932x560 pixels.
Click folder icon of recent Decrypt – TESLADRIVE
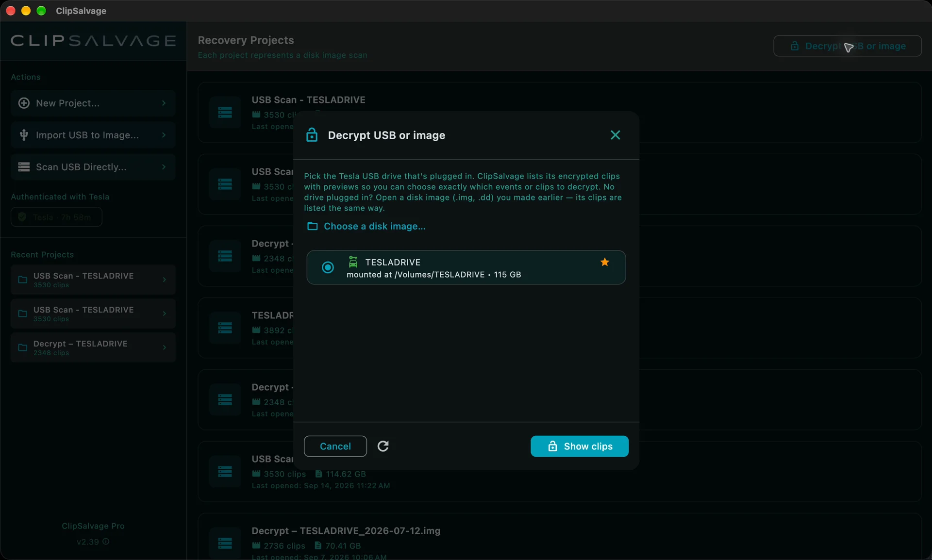pyautogui.click(x=22, y=347)
